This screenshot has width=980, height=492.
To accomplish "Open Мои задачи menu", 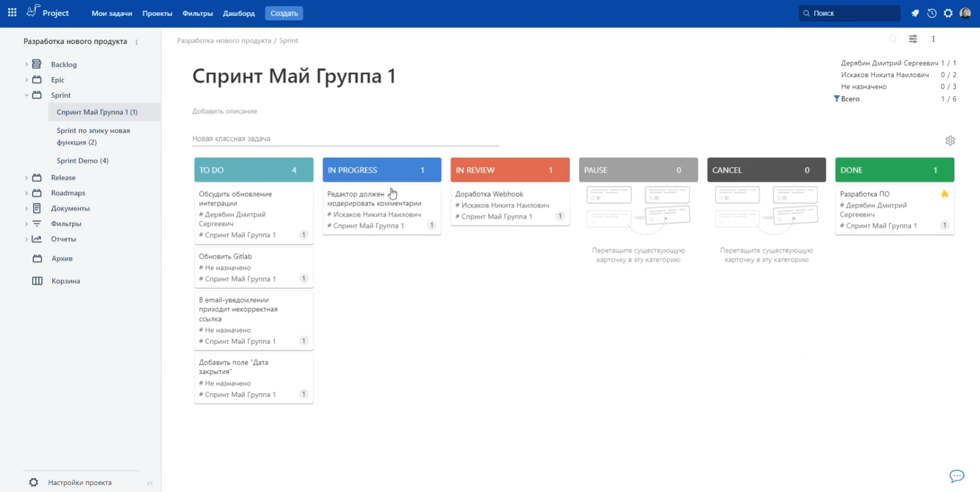I will click(x=112, y=13).
